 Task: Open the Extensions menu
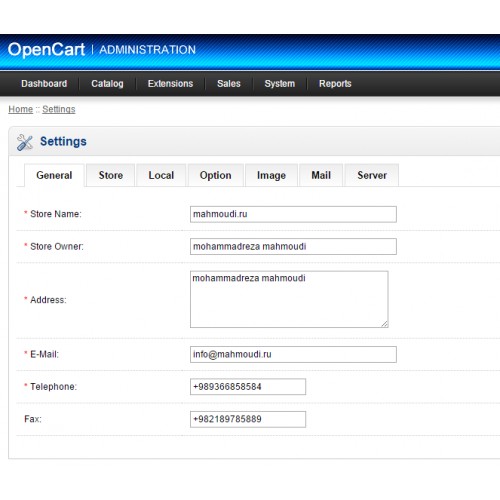[170, 84]
